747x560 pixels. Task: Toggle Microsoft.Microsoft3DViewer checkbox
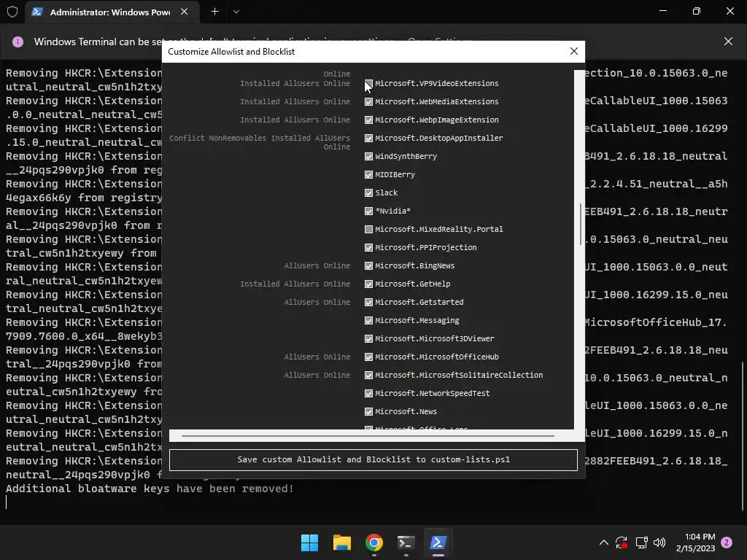[x=368, y=339]
